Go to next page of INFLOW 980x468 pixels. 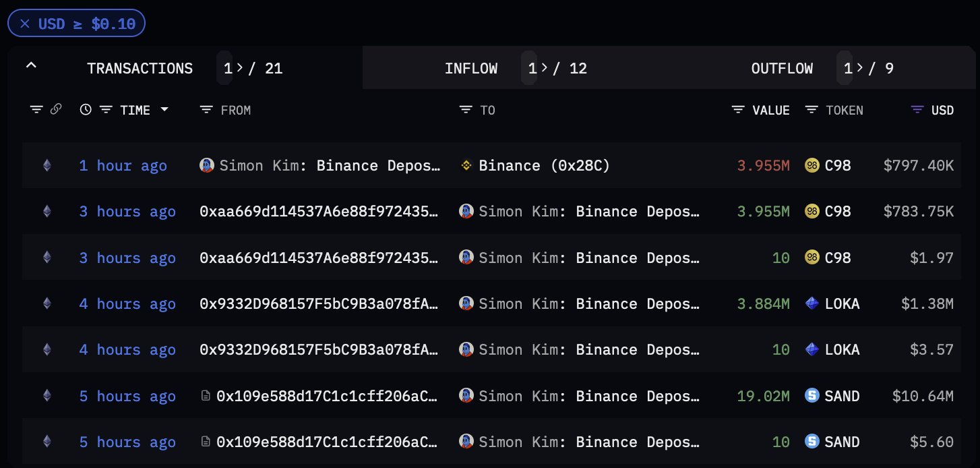click(x=542, y=68)
